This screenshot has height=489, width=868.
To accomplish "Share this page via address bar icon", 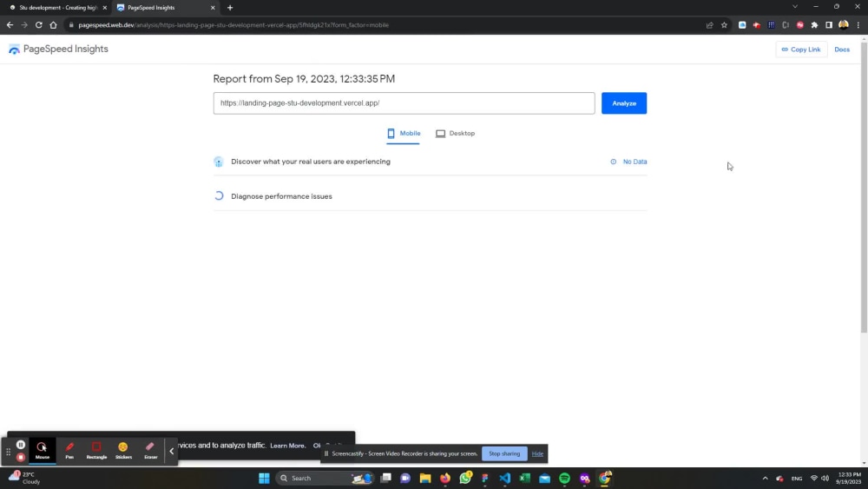I will click(x=710, y=25).
